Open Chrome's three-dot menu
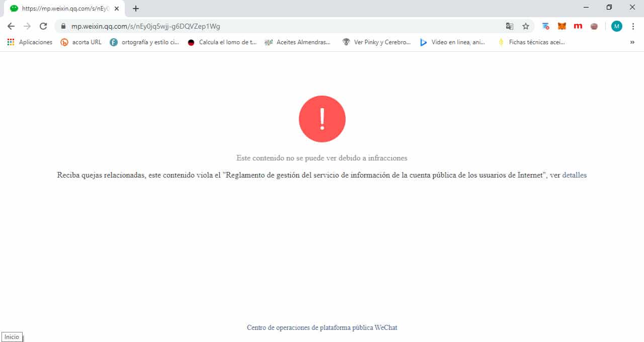 (633, 26)
